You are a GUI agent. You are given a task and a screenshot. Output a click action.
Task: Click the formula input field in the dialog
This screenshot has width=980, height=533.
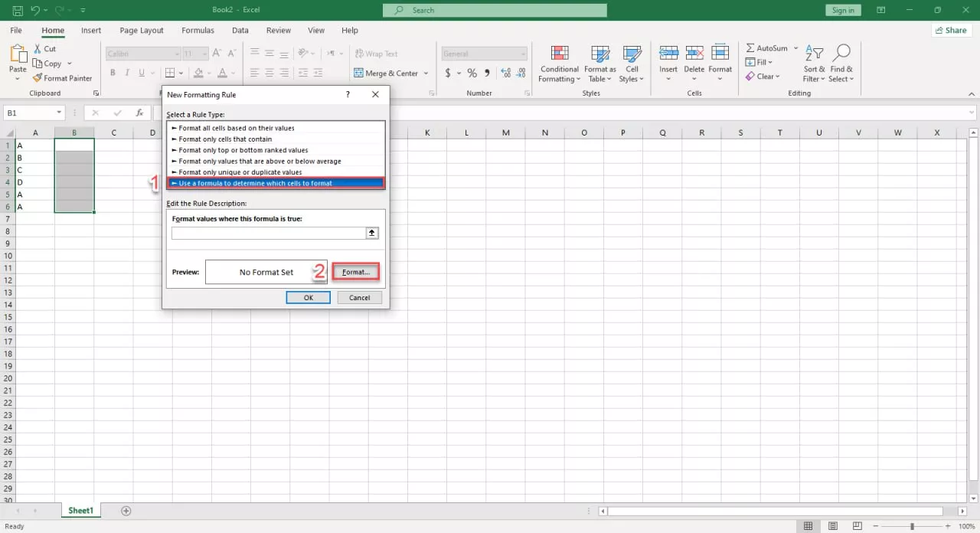269,233
